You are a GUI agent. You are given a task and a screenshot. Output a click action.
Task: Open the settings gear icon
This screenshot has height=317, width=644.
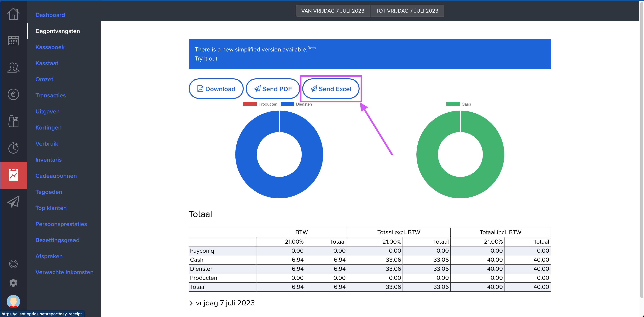pos(13,282)
